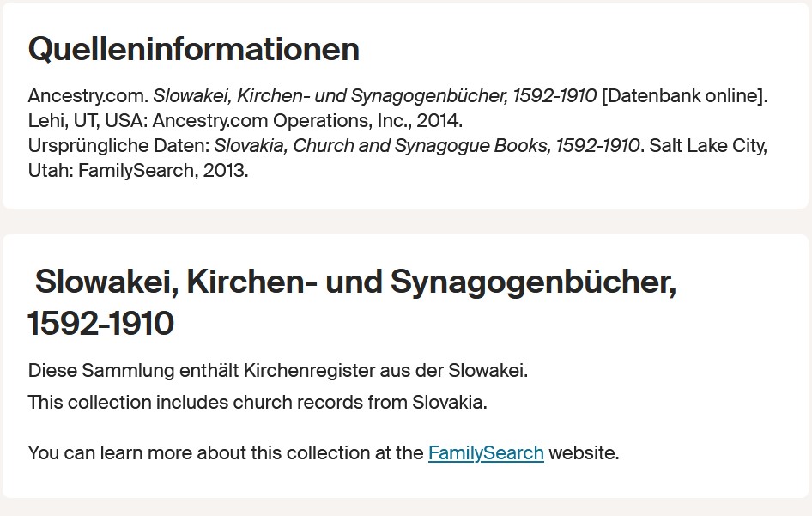Click the word website after the FamilySearch link
The image size is (812, 516).
(x=584, y=452)
